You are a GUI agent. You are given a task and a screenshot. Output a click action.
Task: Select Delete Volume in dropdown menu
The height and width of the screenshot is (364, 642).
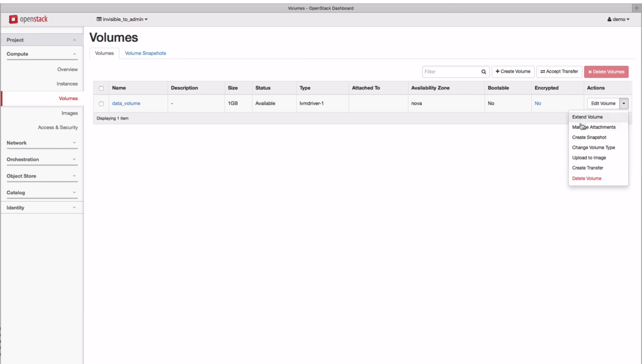click(x=587, y=178)
